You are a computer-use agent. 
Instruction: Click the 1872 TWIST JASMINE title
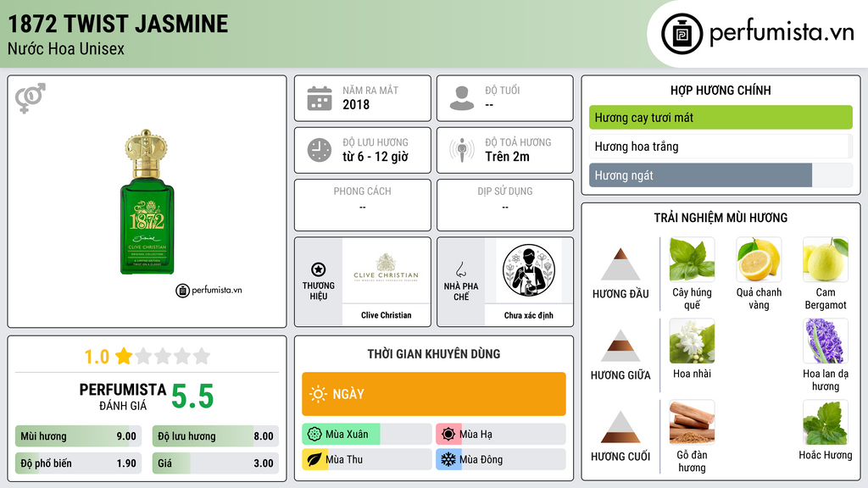(x=118, y=24)
